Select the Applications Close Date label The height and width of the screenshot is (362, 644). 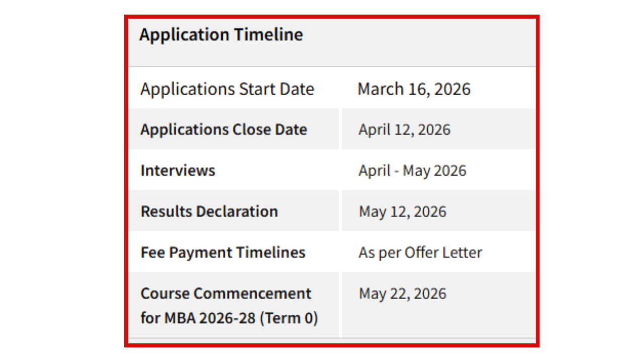click(223, 130)
